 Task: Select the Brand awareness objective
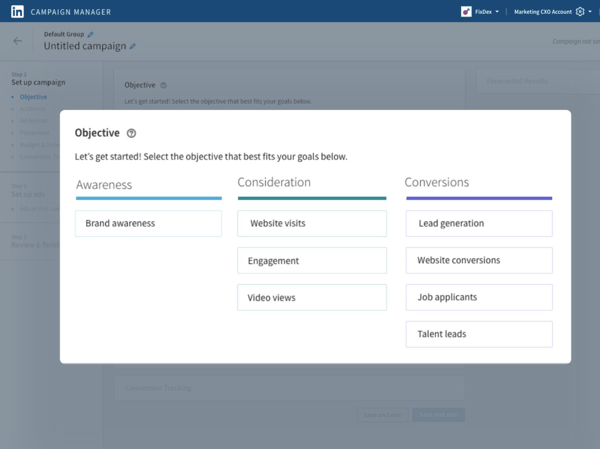[148, 224]
